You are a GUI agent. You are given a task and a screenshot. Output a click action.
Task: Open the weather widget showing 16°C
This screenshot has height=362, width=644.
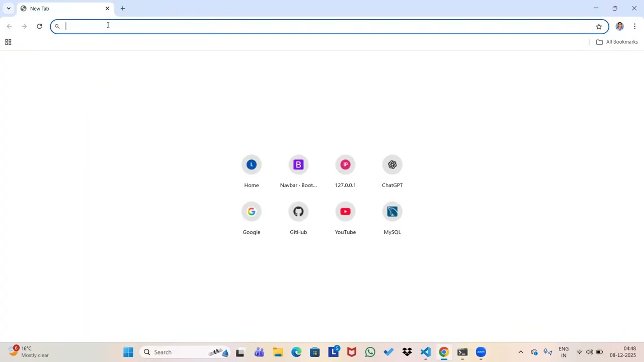(x=29, y=352)
